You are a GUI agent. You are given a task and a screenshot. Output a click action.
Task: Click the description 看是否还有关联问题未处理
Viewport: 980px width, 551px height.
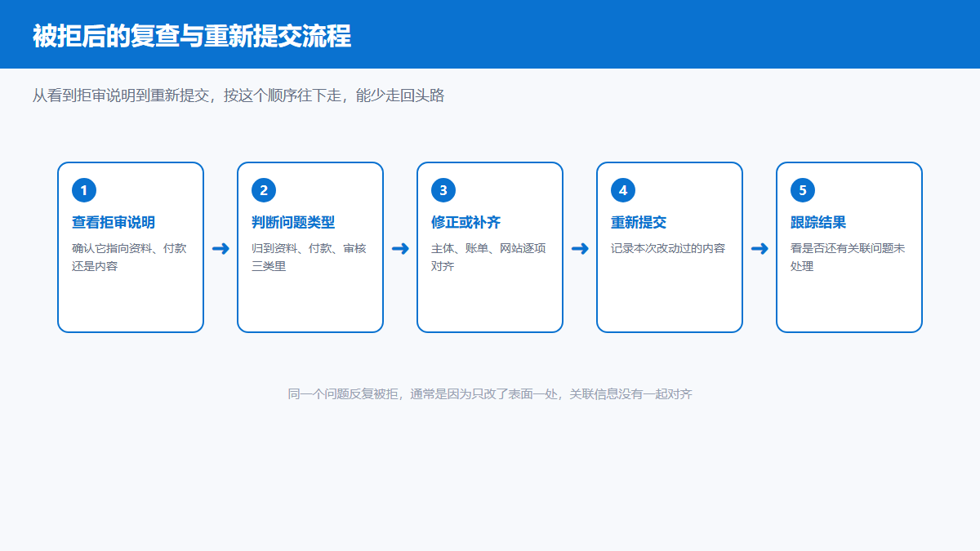tap(848, 256)
